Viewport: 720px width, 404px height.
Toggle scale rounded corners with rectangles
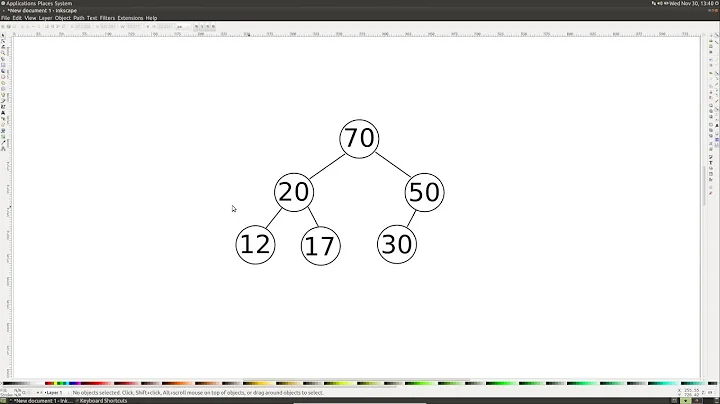(202, 27)
